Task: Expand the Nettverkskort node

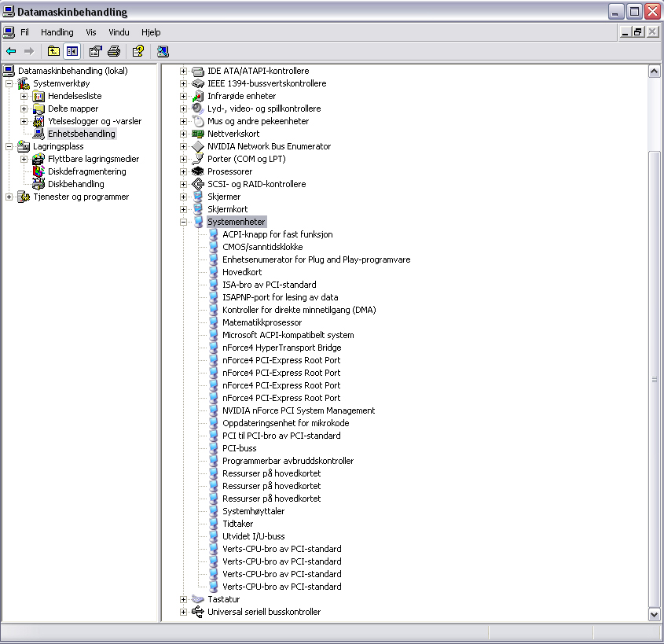Action: coord(184,134)
